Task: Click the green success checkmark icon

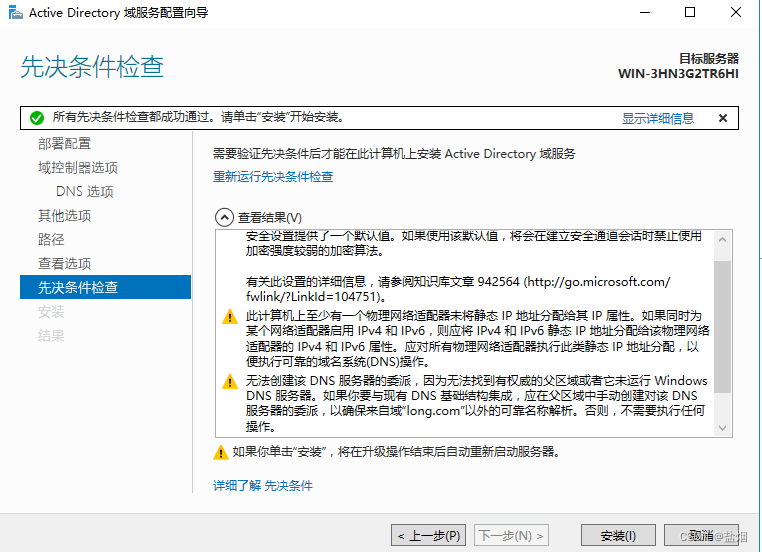Action: [37, 118]
